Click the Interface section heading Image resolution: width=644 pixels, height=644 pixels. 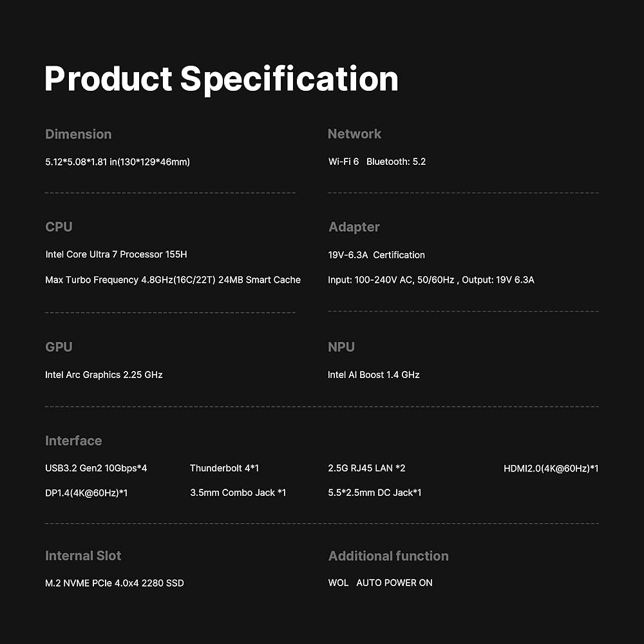(73, 440)
